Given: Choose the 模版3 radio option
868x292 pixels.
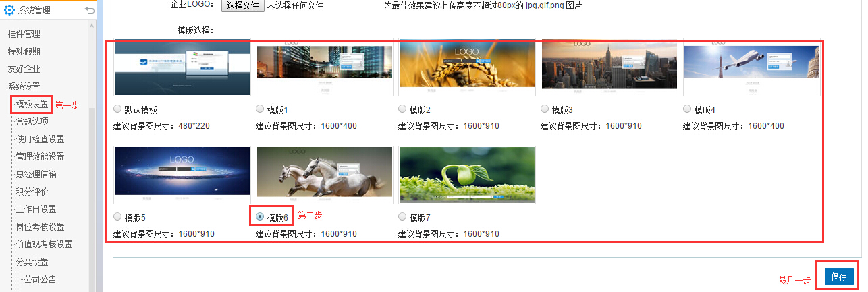Looking at the screenshot, I should (545, 109).
